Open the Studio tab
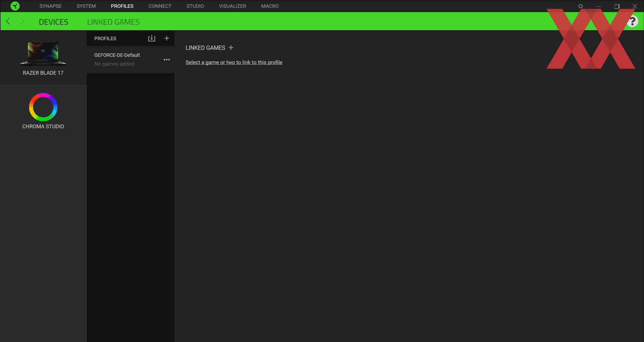 195,6
